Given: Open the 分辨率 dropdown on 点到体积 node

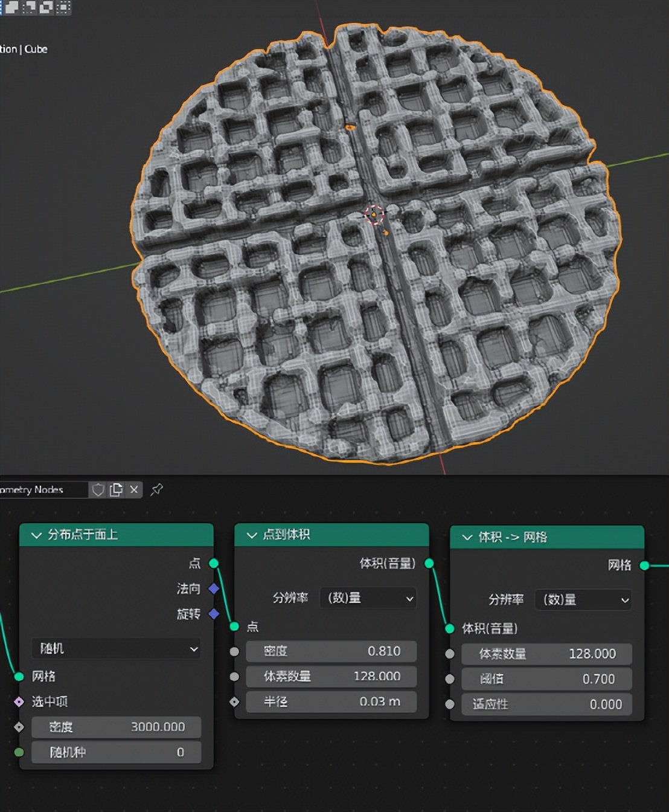Looking at the screenshot, I should (x=368, y=598).
